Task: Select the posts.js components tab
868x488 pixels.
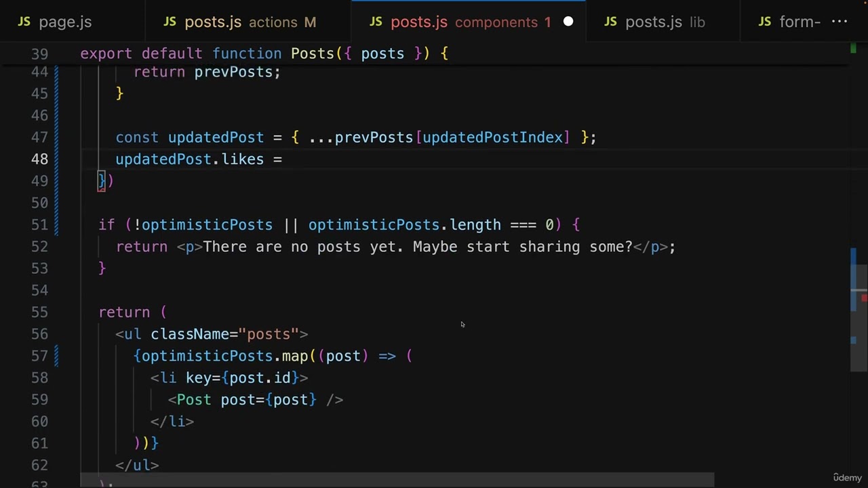Action: tap(469, 22)
